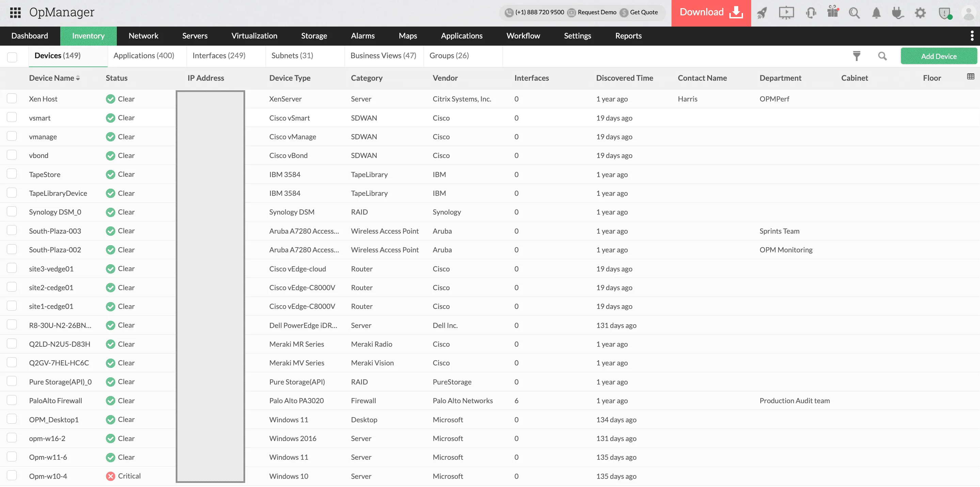This screenshot has height=487, width=980.
Task: Click the three-dot more menu icon
Action: point(972,36)
